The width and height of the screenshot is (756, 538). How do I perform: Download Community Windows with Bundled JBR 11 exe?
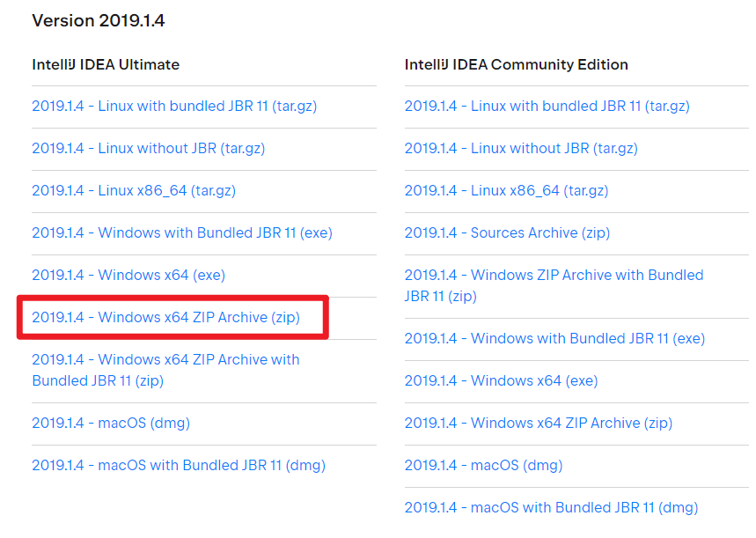point(554,339)
